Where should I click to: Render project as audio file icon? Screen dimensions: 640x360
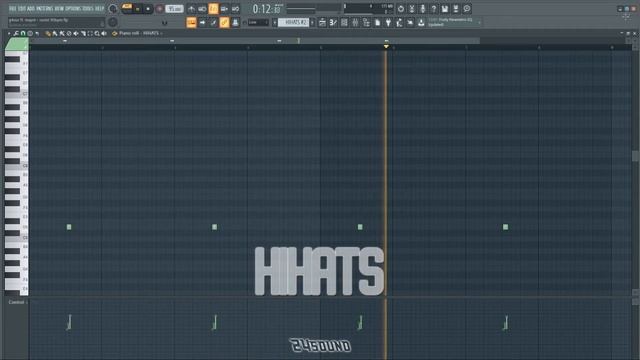pyautogui.click(x=456, y=9)
